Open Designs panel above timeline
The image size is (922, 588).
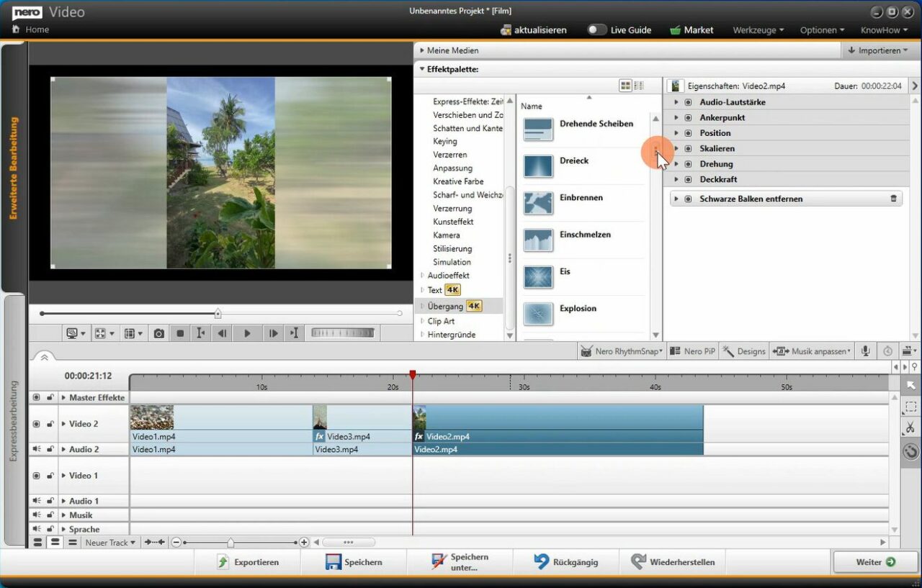(x=744, y=351)
